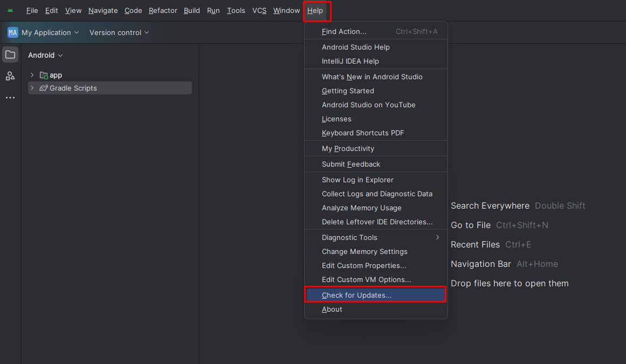Select Getting Started menu entry
The image size is (626, 364).
(376, 91)
